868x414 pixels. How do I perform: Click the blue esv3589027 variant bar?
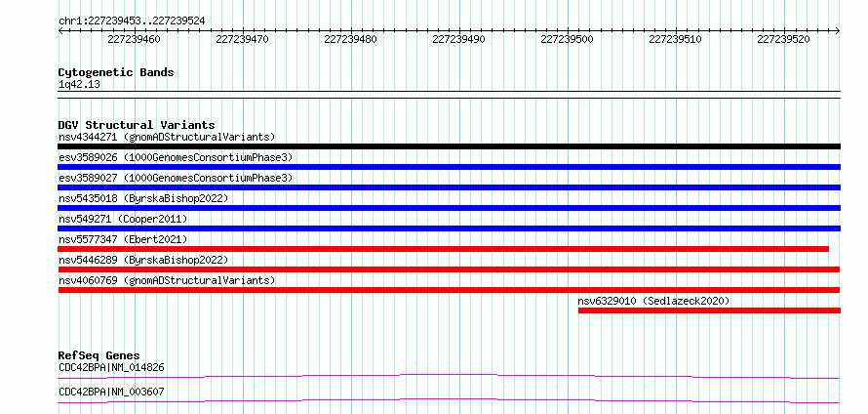(449, 187)
